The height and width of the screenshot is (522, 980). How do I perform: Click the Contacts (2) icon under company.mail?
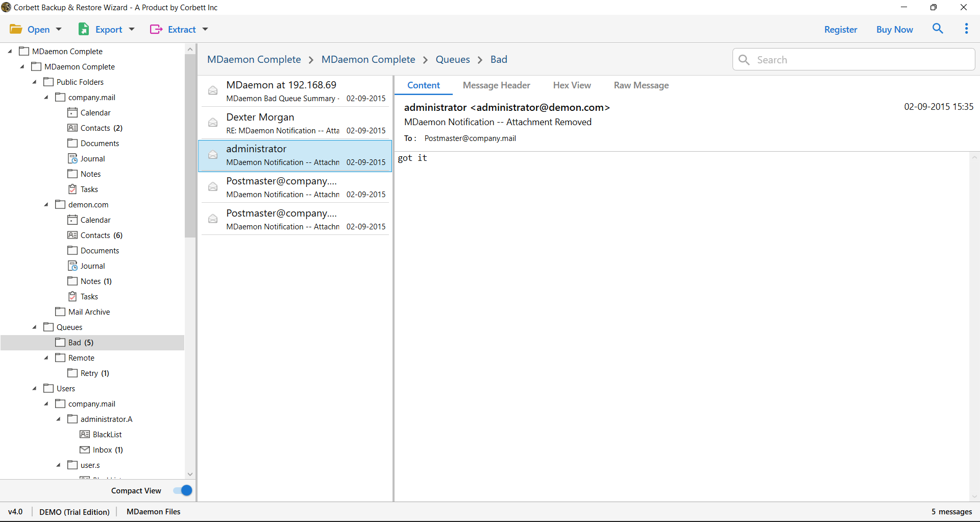[x=72, y=128]
